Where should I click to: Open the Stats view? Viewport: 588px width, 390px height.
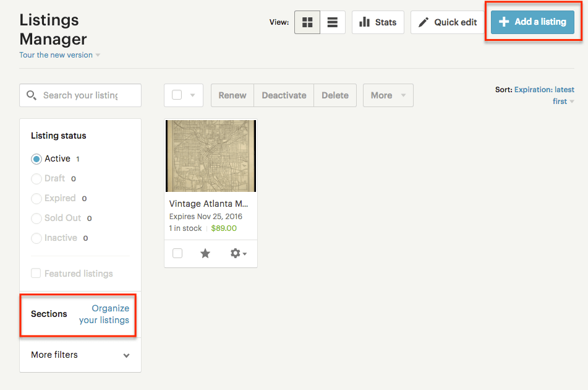(x=377, y=22)
